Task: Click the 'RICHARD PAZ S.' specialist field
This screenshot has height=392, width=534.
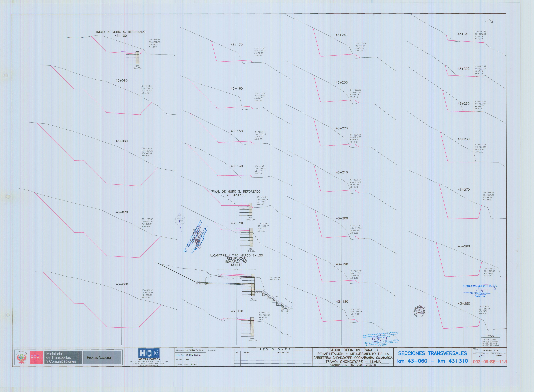Action: (193, 355)
